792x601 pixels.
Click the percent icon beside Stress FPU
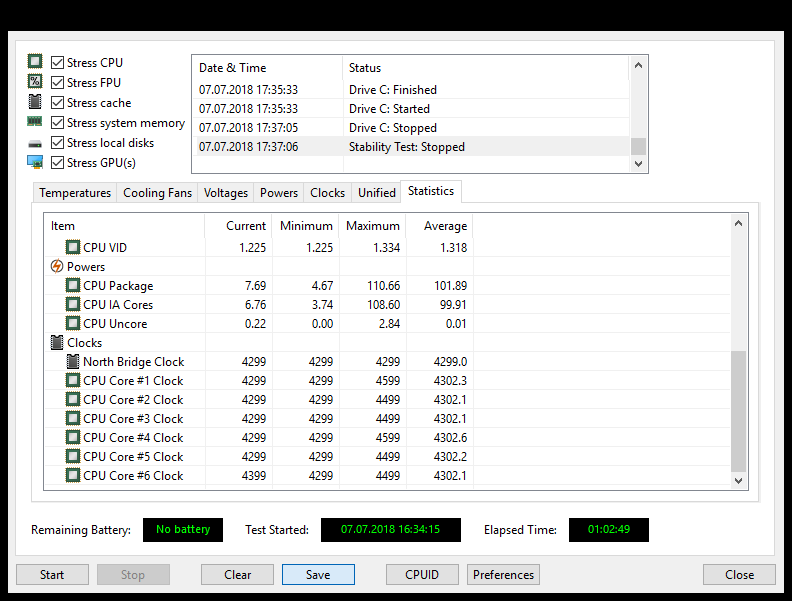(35, 81)
